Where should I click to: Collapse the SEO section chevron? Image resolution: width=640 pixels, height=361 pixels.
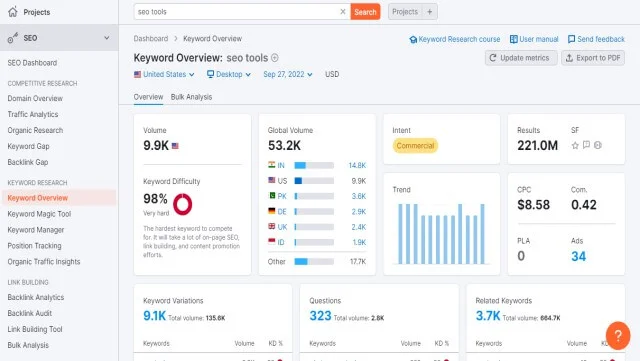tap(107, 38)
